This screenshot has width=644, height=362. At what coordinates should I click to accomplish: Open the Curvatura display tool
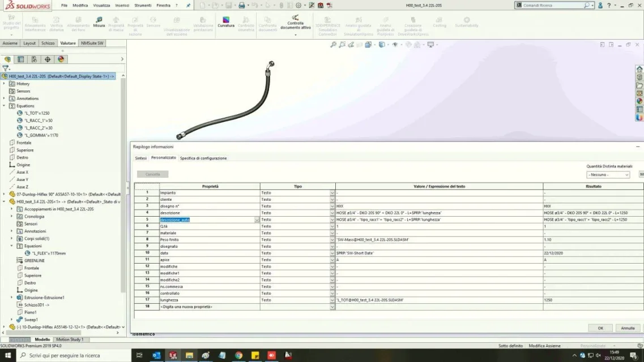coord(226,21)
